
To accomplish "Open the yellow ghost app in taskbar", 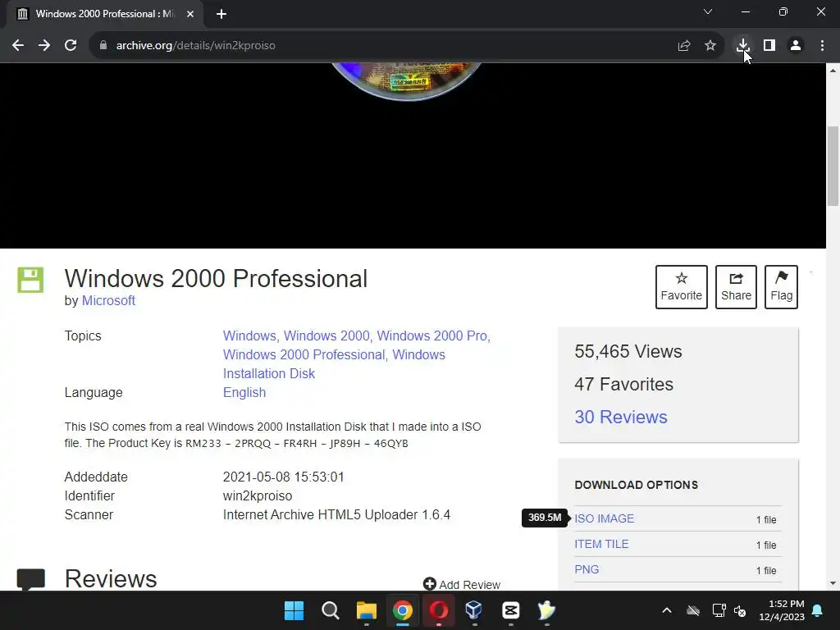I will (546, 610).
